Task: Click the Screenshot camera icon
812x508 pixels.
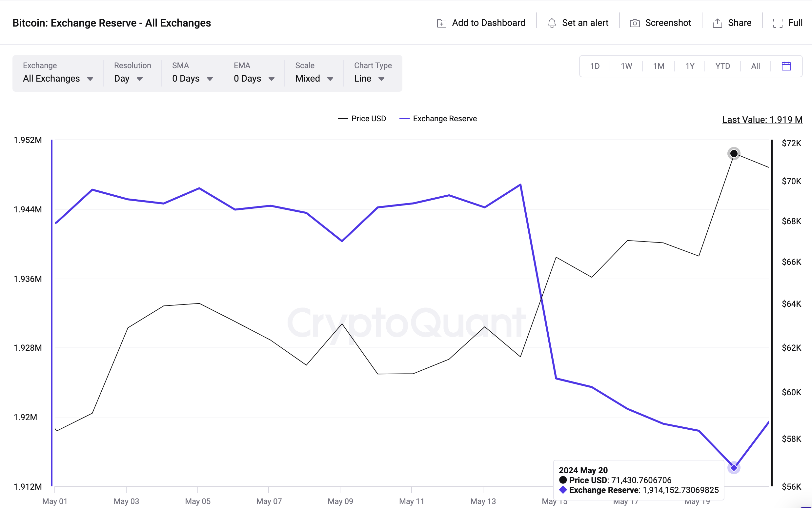Action: (635, 22)
